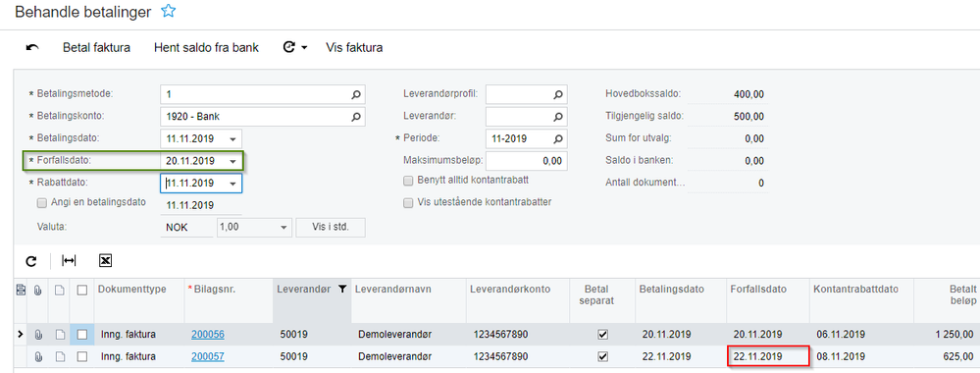The width and height of the screenshot is (980, 373).
Task: Enable Benytt alltid kontantrabatt checkbox
Action: (408, 181)
